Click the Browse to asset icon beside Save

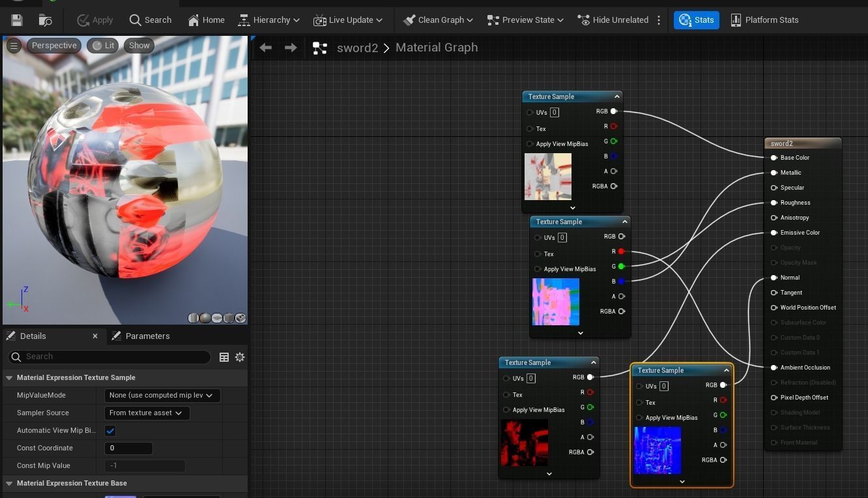[x=46, y=20]
